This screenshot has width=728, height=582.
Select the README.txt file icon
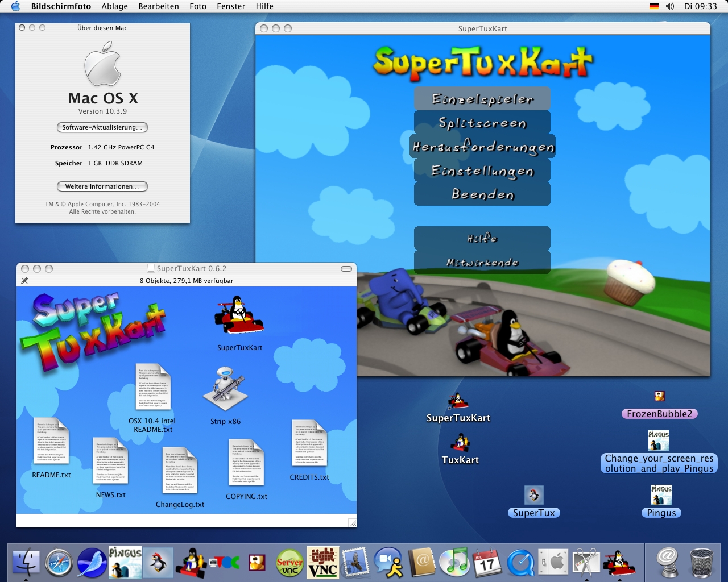[x=51, y=441]
